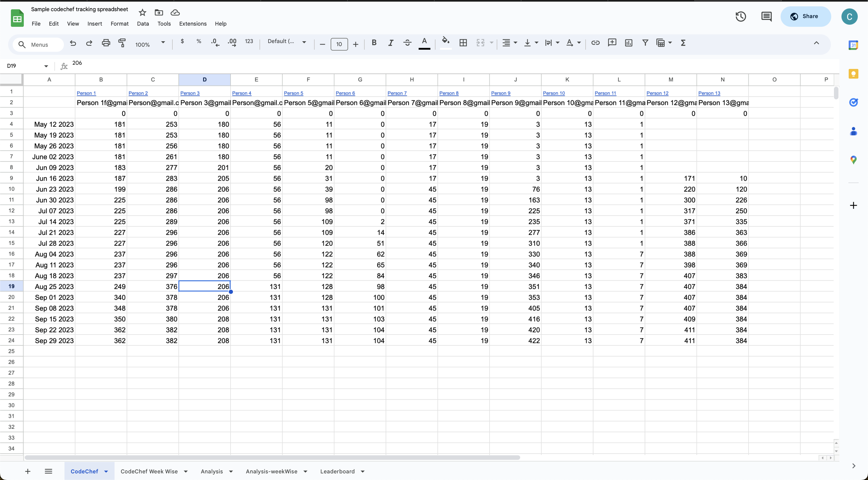Print the spreadsheet using printer icon

(x=106, y=43)
